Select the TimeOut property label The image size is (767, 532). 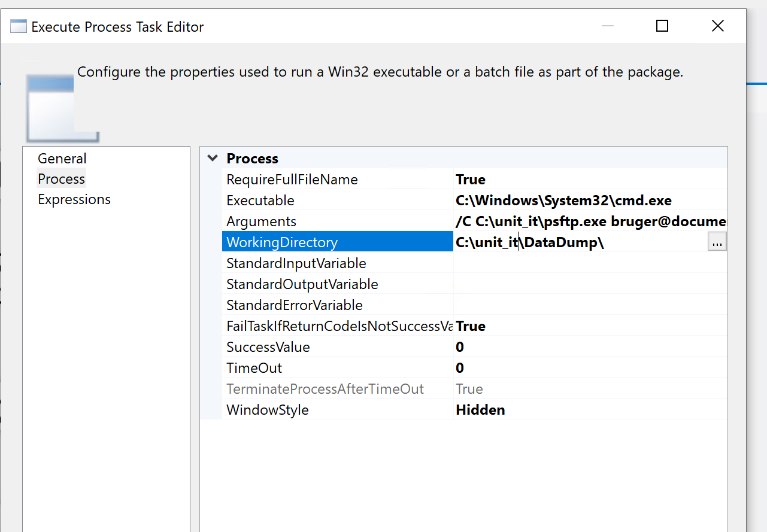click(254, 368)
